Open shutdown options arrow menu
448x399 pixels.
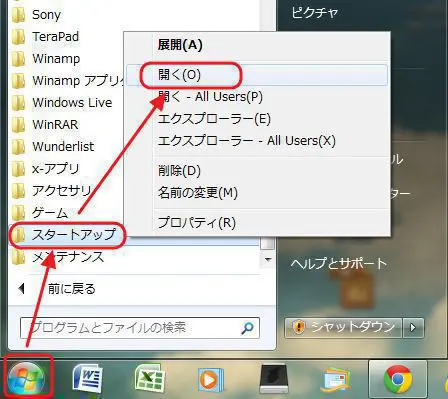pyautogui.click(x=413, y=328)
